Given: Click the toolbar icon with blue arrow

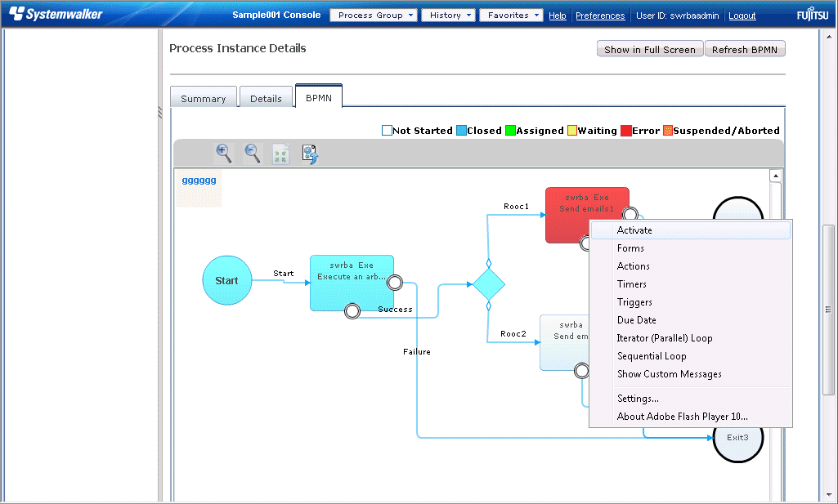Looking at the screenshot, I should pos(310,154).
